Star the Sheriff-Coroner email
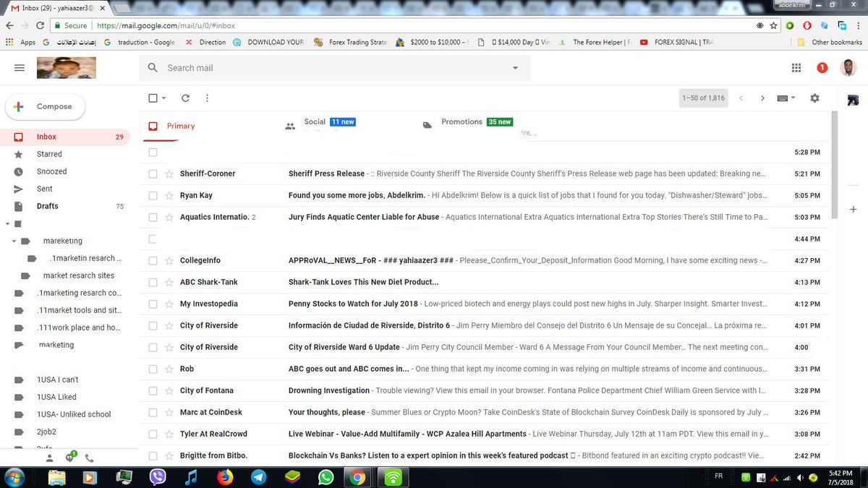Viewport: 868px width, 488px height. point(169,174)
